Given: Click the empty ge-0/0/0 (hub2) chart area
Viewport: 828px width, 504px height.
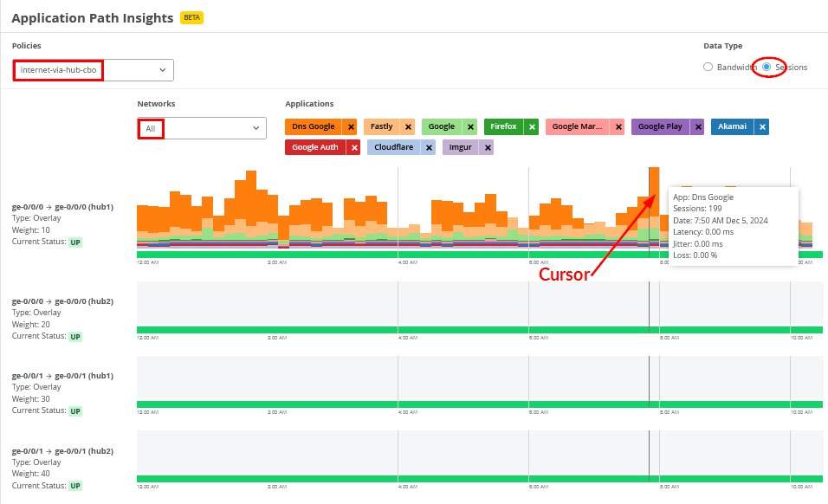Looking at the screenshot, I should [480, 303].
